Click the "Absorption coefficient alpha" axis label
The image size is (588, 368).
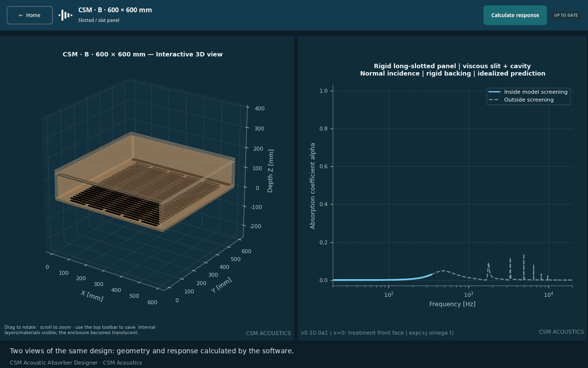[313, 185]
